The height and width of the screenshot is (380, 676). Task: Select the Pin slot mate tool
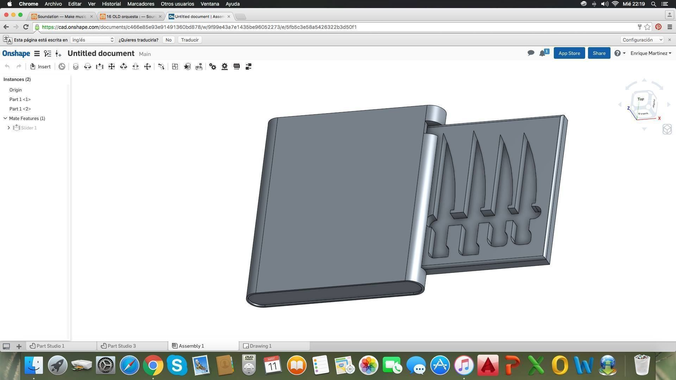coord(135,66)
